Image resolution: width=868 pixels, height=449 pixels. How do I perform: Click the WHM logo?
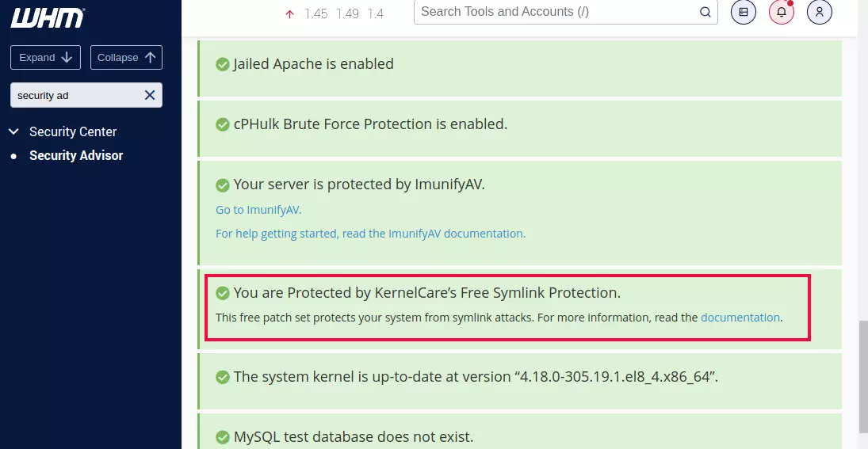pyautogui.click(x=48, y=17)
